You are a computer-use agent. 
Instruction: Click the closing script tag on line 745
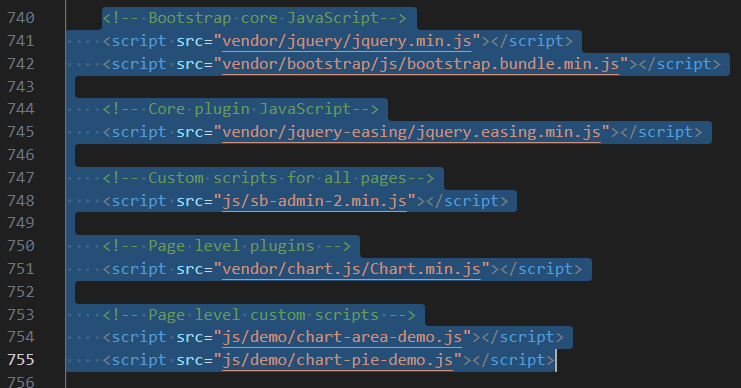coord(661,132)
